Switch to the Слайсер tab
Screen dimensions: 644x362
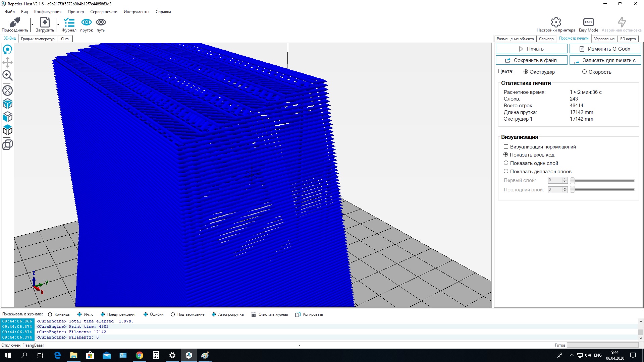pyautogui.click(x=546, y=39)
